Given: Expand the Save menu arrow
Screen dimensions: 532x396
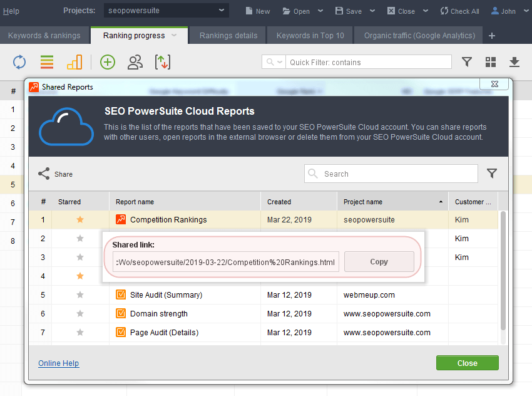Looking at the screenshot, I should click(x=372, y=11).
